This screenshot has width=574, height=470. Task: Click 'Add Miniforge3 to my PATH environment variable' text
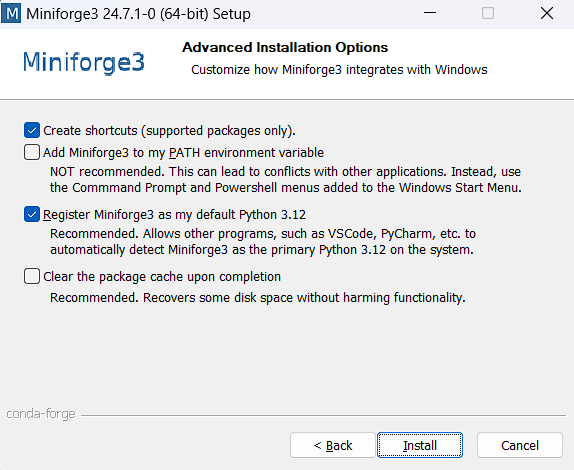pos(183,153)
